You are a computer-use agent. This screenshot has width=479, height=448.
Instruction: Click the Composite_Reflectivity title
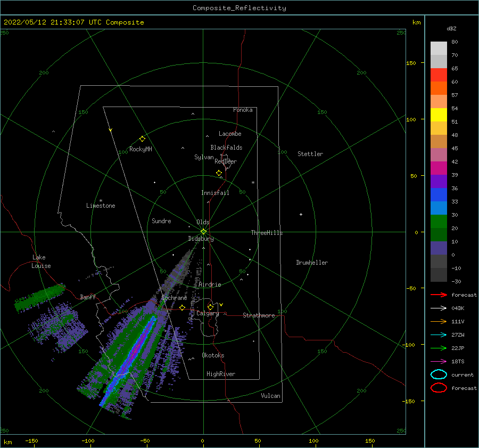point(240,8)
